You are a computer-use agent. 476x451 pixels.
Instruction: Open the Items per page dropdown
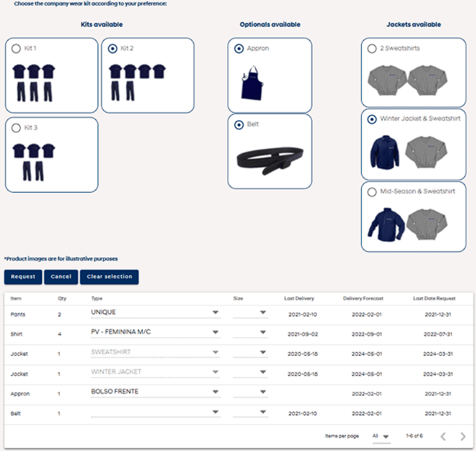(x=381, y=436)
